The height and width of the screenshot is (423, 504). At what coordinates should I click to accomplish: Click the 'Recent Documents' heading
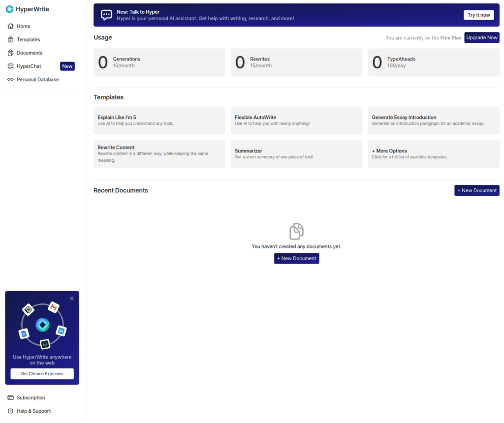(121, 190)
